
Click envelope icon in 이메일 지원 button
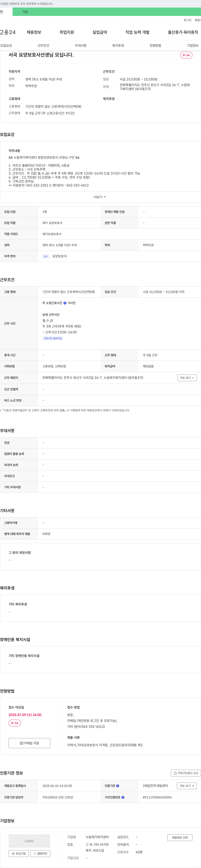tap(22, 743)
